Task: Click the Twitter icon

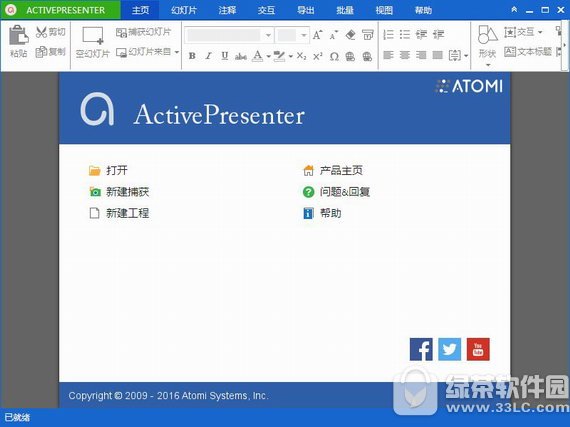Action: coord(450,349)
